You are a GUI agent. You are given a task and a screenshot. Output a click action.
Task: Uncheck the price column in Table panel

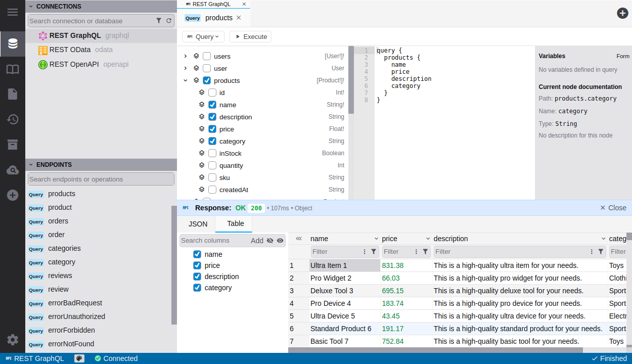point(197,265)
